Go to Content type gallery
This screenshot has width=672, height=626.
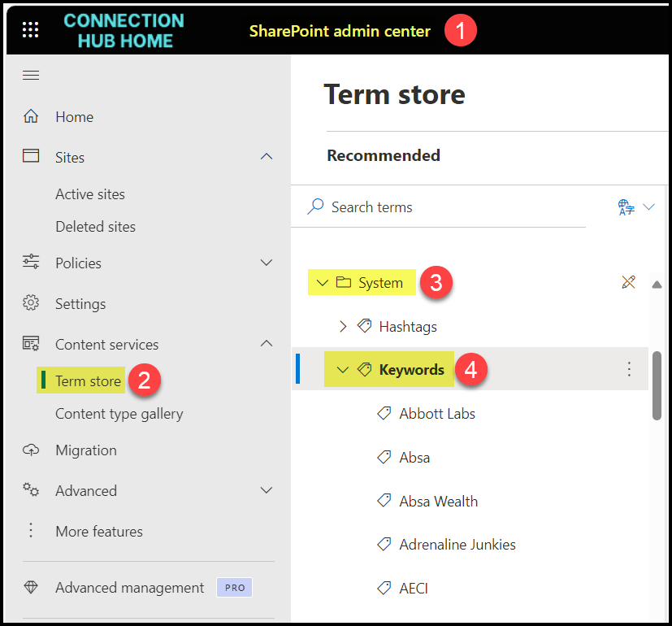[119, 414]
